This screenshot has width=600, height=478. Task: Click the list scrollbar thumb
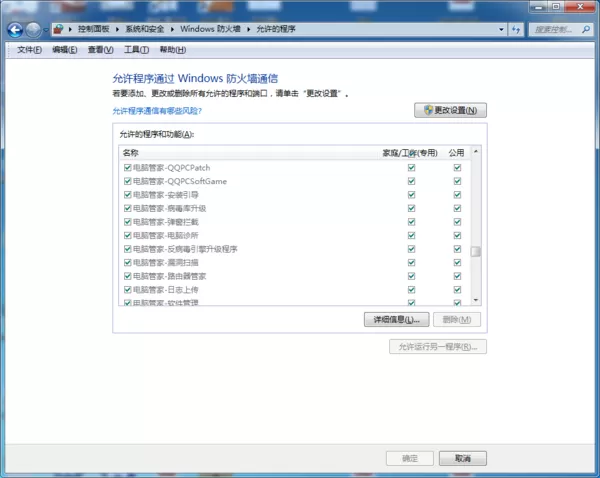476,251
